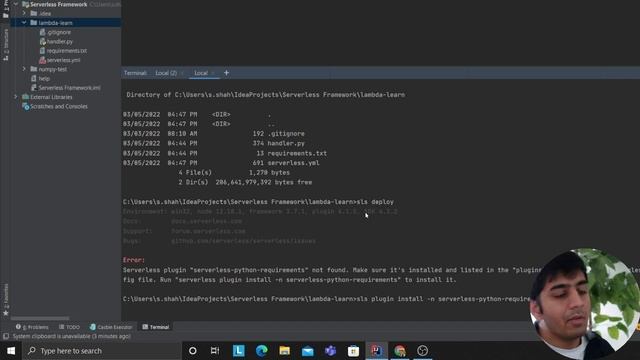
Task: Open the Cache Executor tool window tab
Action: (111, 327)
